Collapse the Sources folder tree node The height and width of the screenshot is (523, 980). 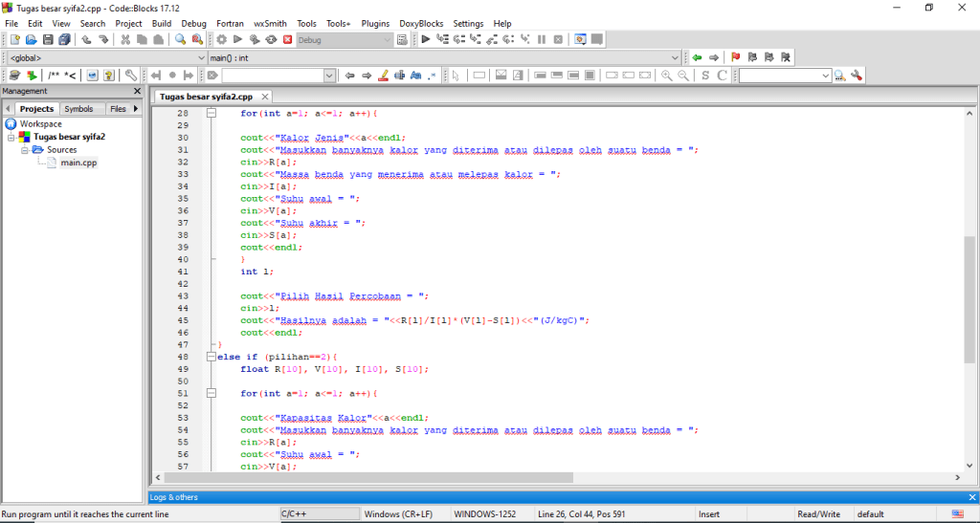[26, 150]
